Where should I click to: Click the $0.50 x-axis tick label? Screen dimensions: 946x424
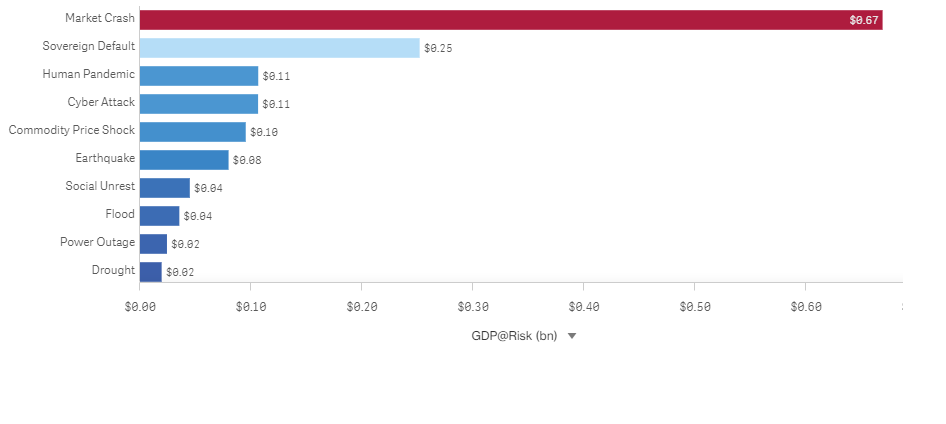coord(695,307)
